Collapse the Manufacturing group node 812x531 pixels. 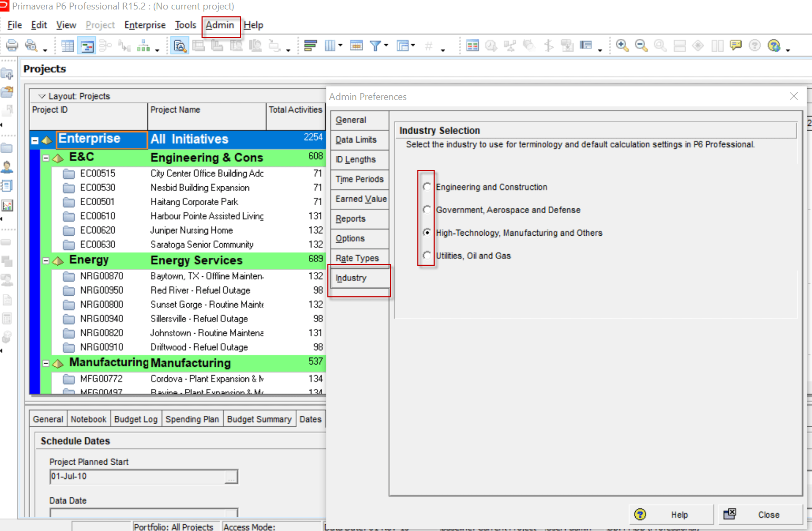pyautogui.click(x=46, y=363)
